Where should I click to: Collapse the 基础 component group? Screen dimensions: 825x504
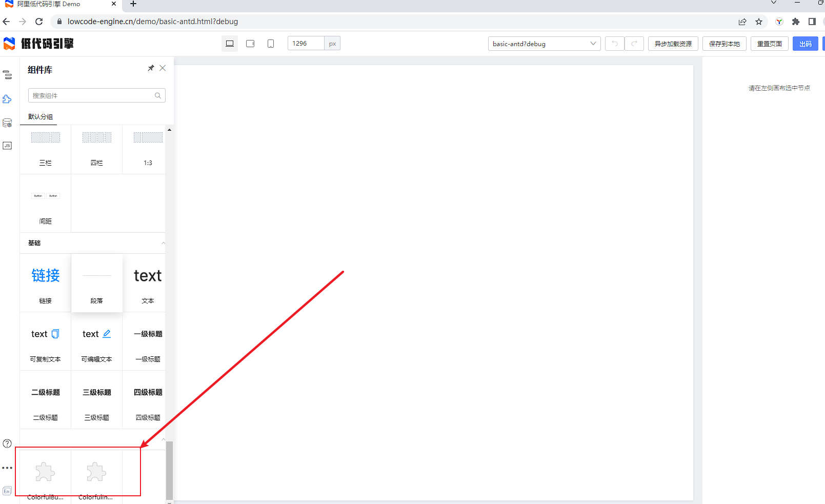[x=163, y=243]
